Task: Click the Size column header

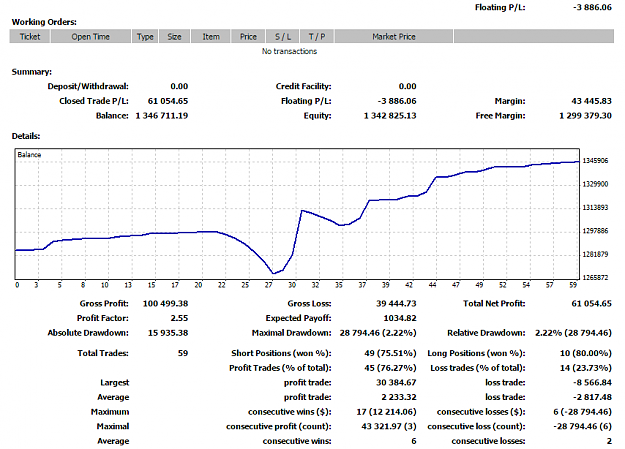Action: click(175, 37)
